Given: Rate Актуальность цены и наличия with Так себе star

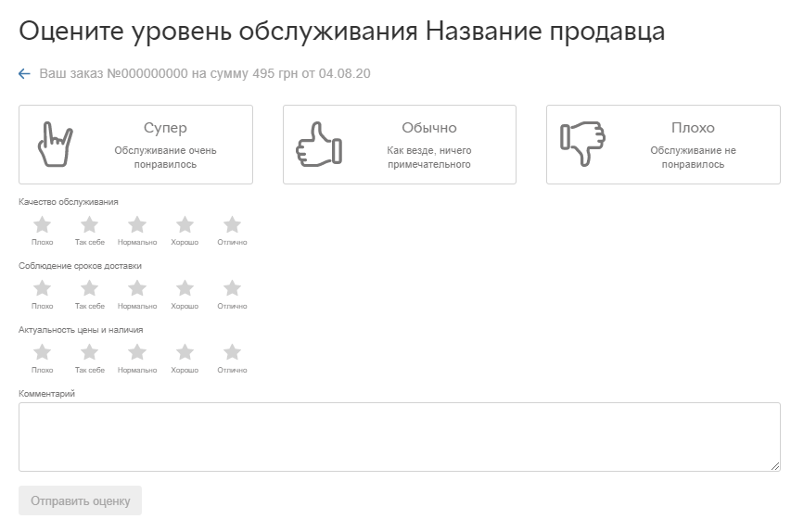Looking at the screenshot, I should 90,352.
